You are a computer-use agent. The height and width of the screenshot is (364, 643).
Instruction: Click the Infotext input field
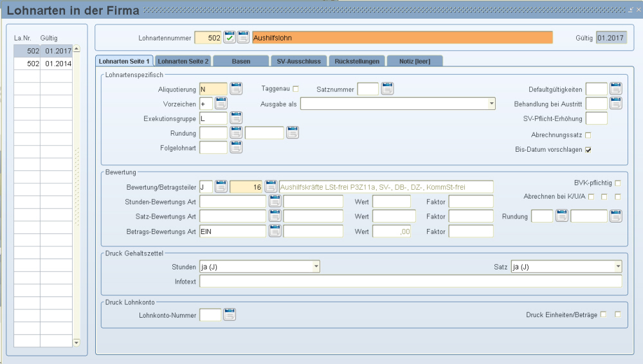pos(410,281)
